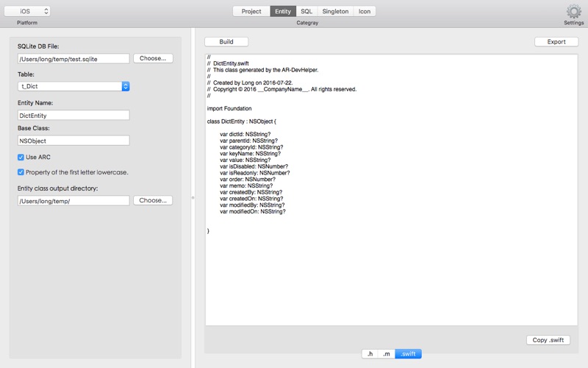Viewport: 588px width, 368px height.
Task: Select the .swift output segment
Action: coord(408,354)
